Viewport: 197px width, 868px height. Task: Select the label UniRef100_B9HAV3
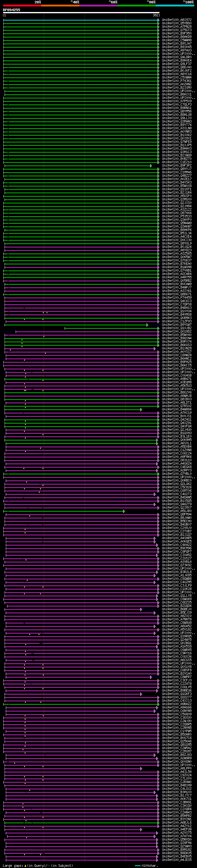pyautogui.click(x=177, y=149)
